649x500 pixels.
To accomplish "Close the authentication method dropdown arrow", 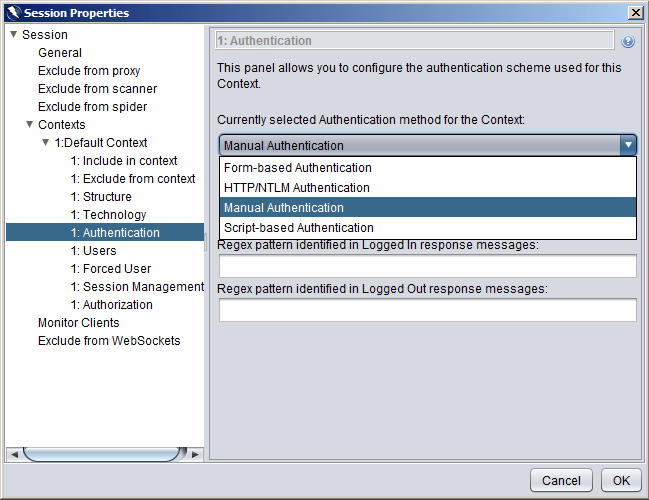I will (x=628, y=145).
